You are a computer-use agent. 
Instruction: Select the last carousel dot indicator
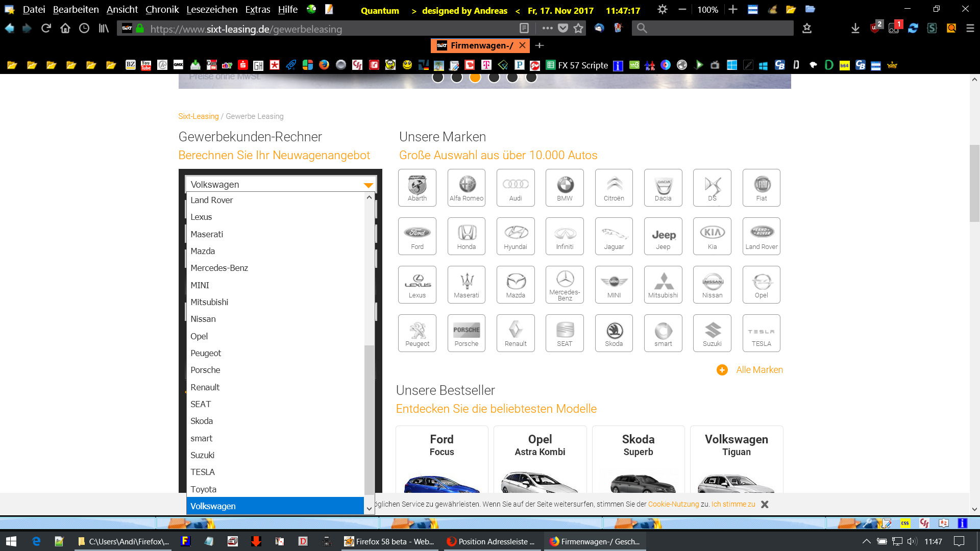tap(531, 78)
